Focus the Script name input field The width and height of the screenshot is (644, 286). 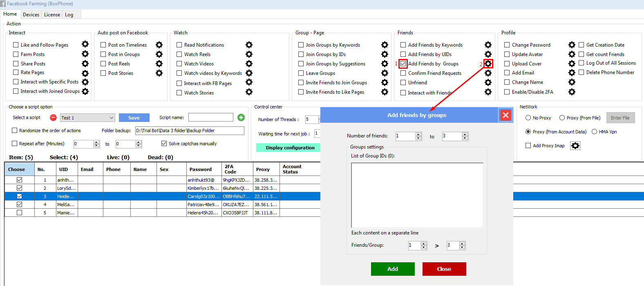click(x=211, y=117)
